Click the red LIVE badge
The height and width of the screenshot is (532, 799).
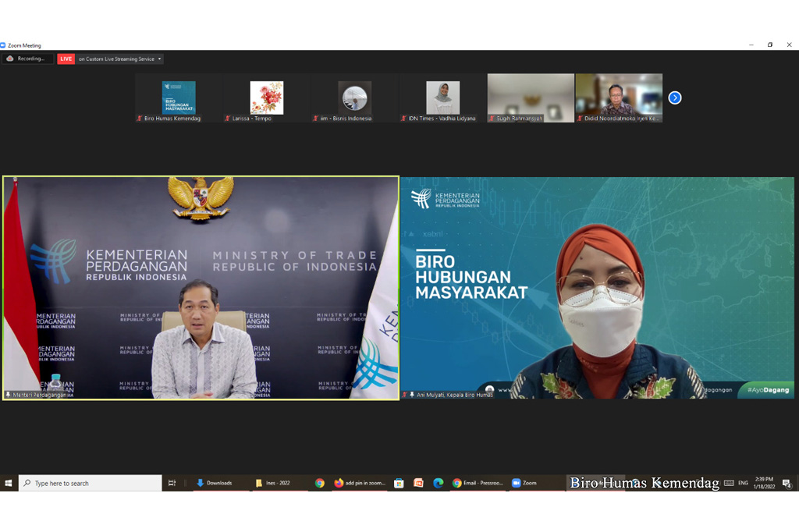click(66, 59)
